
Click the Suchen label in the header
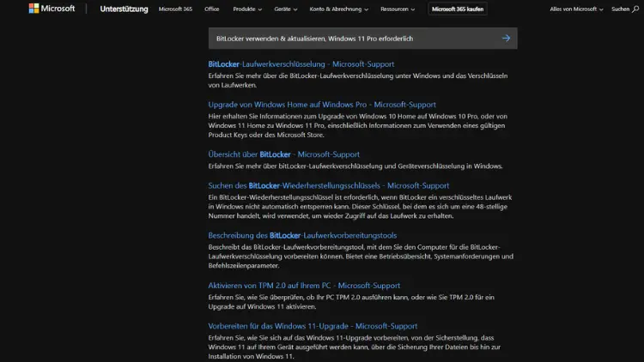[x=620, y=9]
